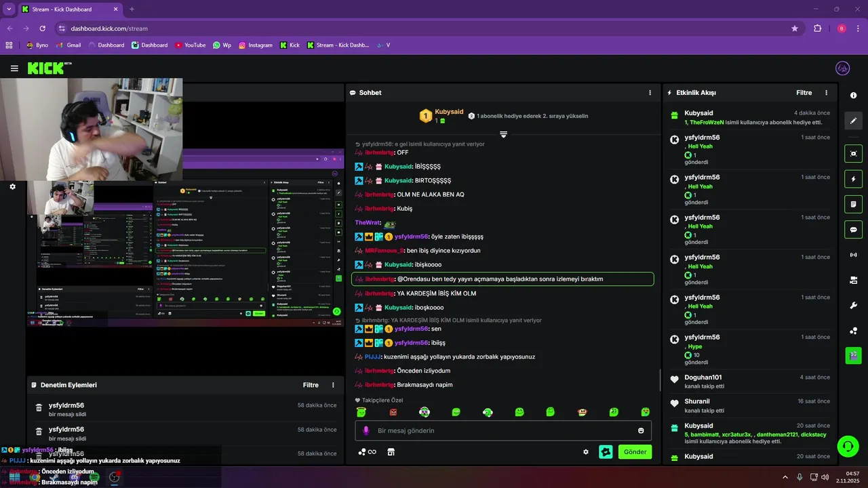Click TheWrat username in chat
This screenshot has height=488, width=868.
368,222
